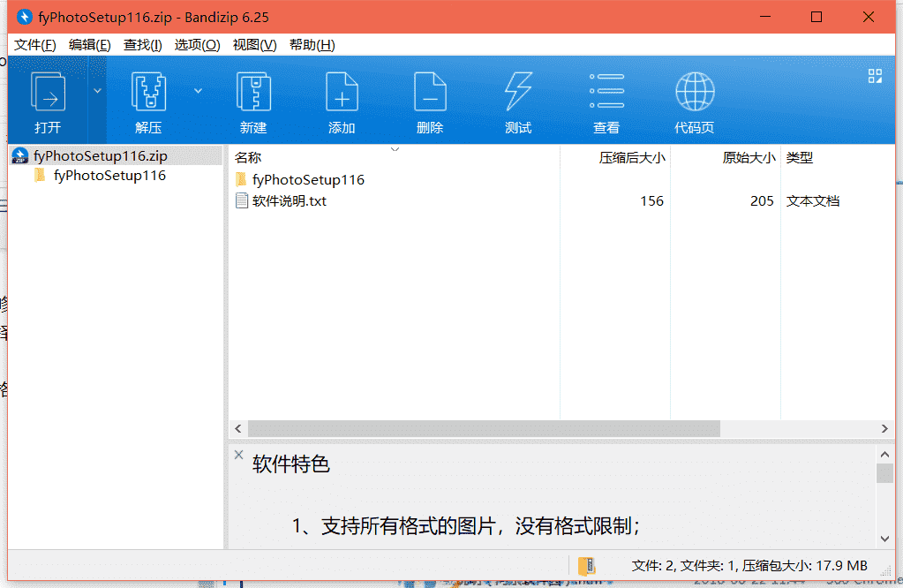The width and height of the screenshot is (903, 588).
Task: Click the preview pane vertical scrollbar thumb
Action: 884,473
